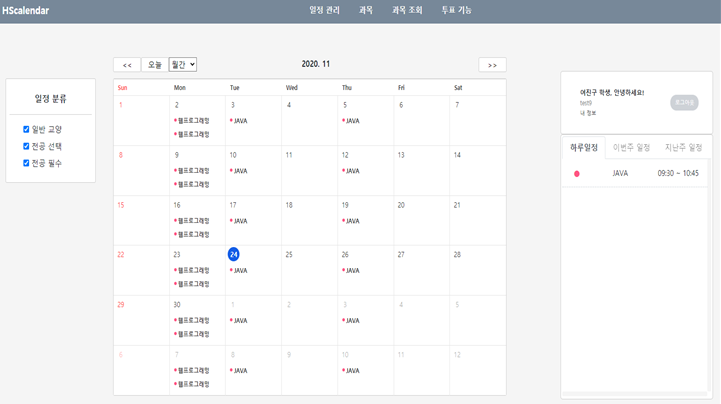This screenshot has height=404, width=721.
Task: Select the highlighted date 24
Action: [x=234, y=254]
